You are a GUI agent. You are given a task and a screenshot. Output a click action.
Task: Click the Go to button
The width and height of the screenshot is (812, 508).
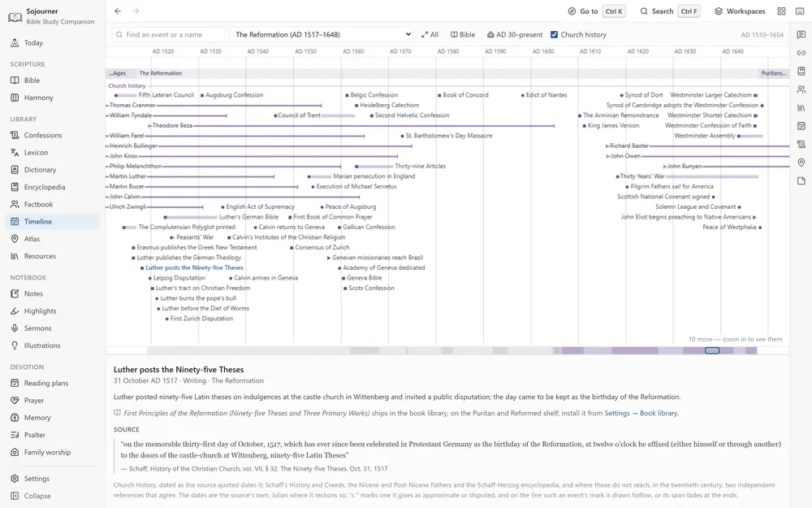click(596, 11)
